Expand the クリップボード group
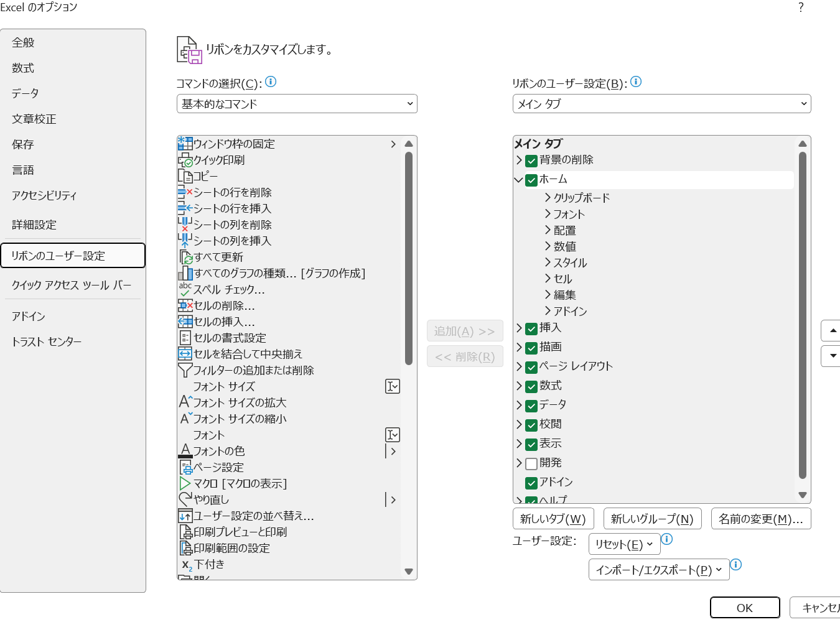Viewport: 840px width, 622px height. (x=548, y=198)
